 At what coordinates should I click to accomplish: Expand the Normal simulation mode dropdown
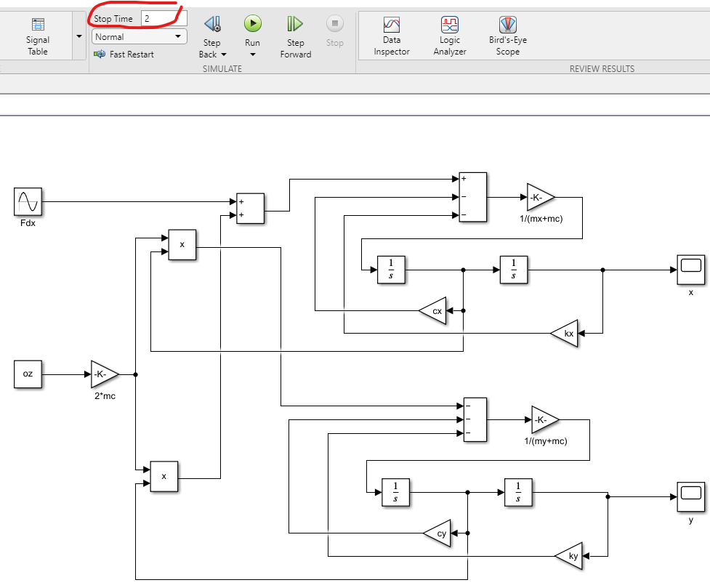coord(140,36)
